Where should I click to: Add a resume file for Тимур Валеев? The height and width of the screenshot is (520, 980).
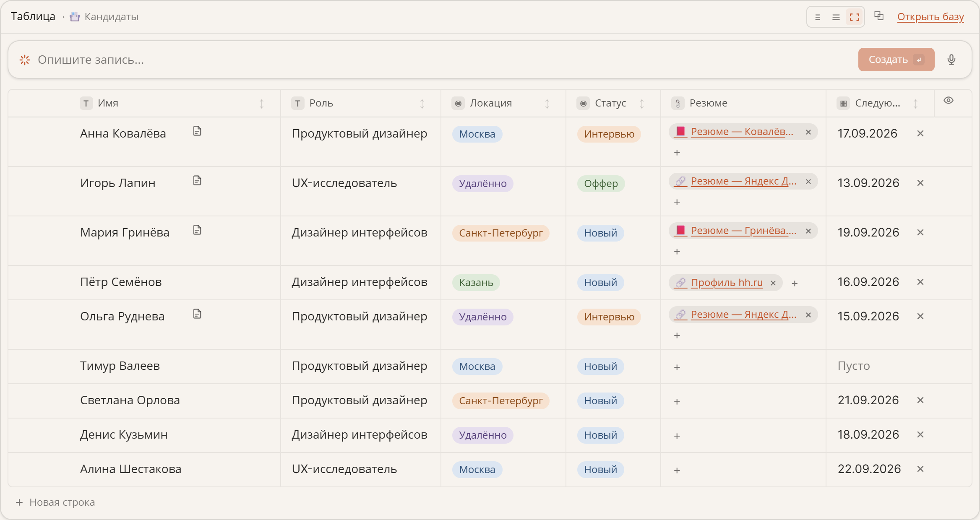pyautogui.click(x=677, y=367)
